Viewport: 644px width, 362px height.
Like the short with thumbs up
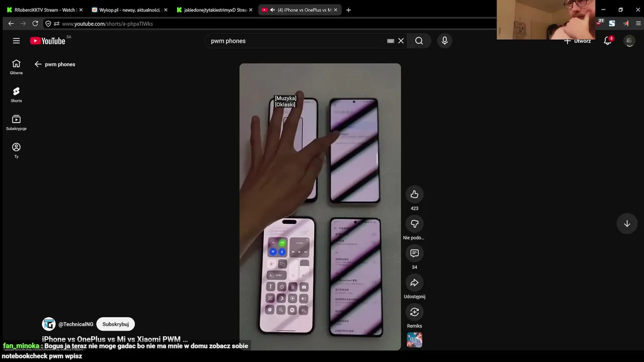(x=414, y=195)
